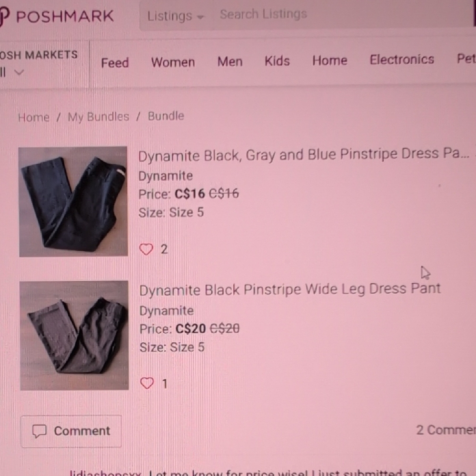Image resolution: width=476 pixels, height=476 pixels.
Task: Open Dynamite Black Pinstripe Wide Leg listing title
Action: click(x=290, y=289)
